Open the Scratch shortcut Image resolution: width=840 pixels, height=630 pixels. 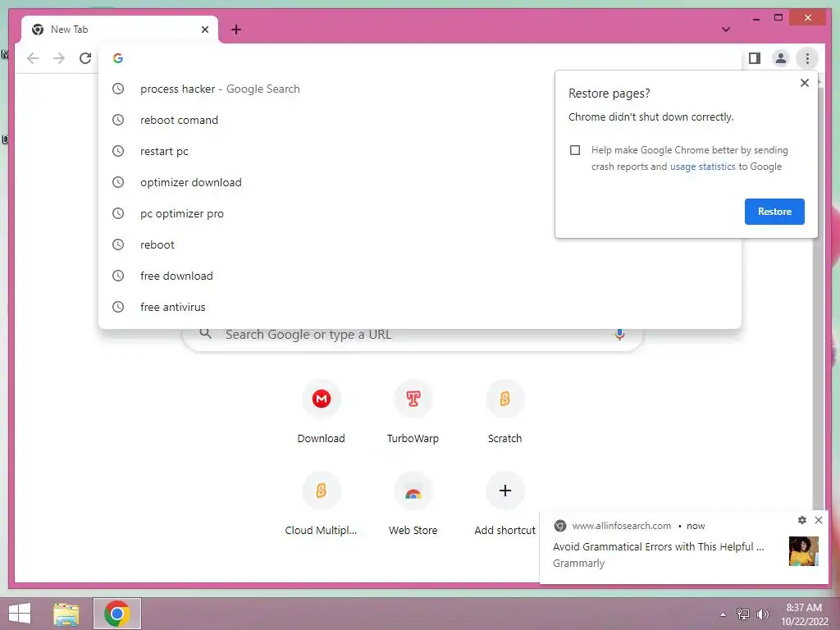[504, 413]
